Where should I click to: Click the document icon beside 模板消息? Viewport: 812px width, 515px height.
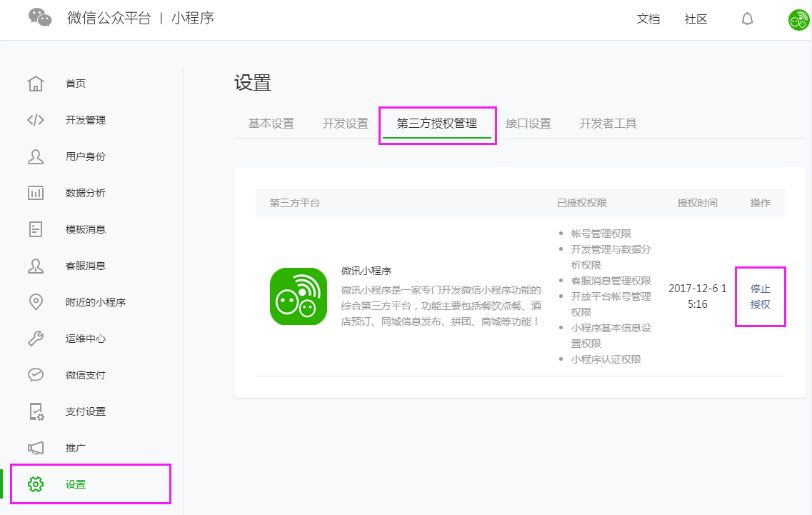point(36,229)
